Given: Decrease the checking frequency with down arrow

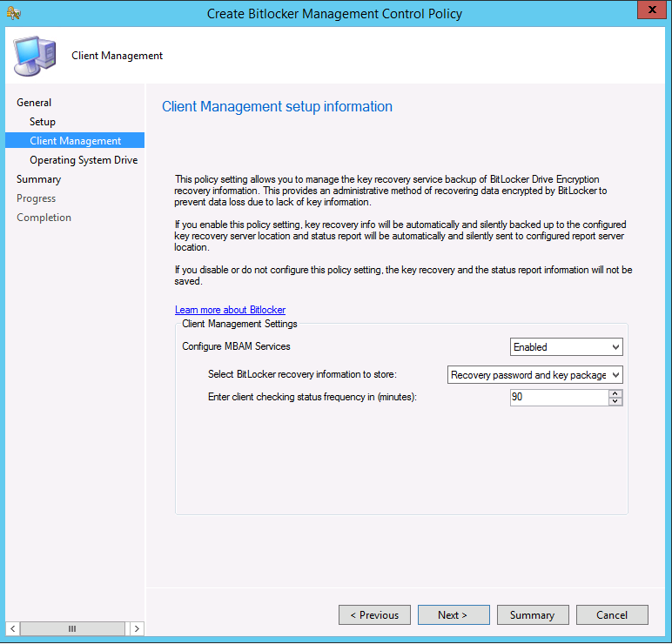Looking at the screenshot, I should 615,401.
